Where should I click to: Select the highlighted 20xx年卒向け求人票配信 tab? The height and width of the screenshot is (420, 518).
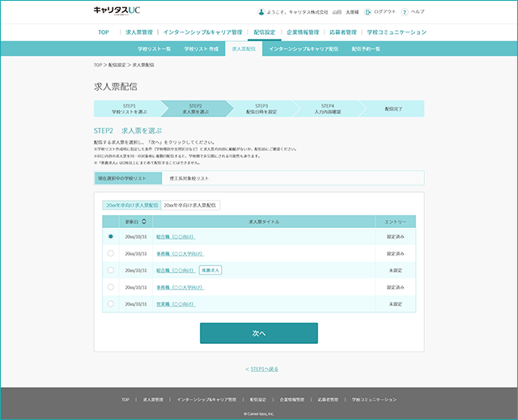click(x=132, y=205)
